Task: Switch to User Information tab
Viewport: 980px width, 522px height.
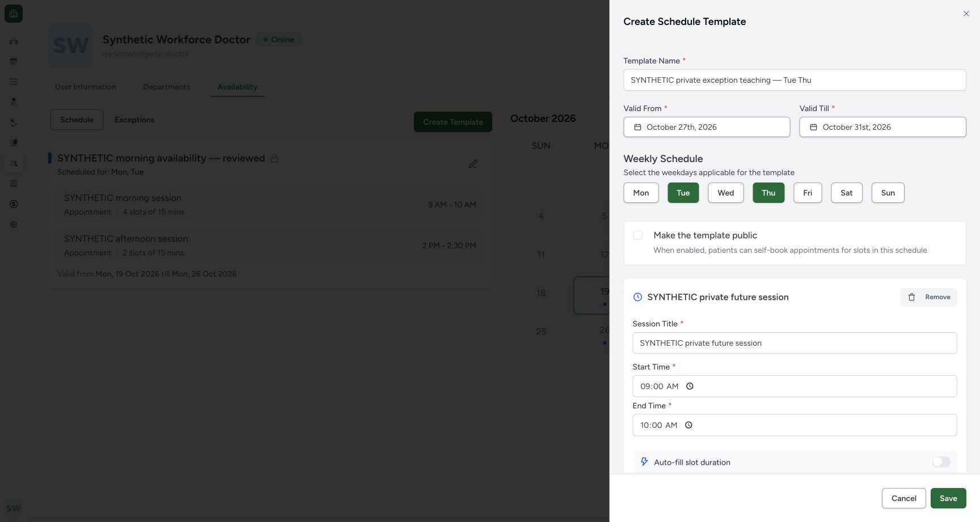Action: (x=86, y=87)
